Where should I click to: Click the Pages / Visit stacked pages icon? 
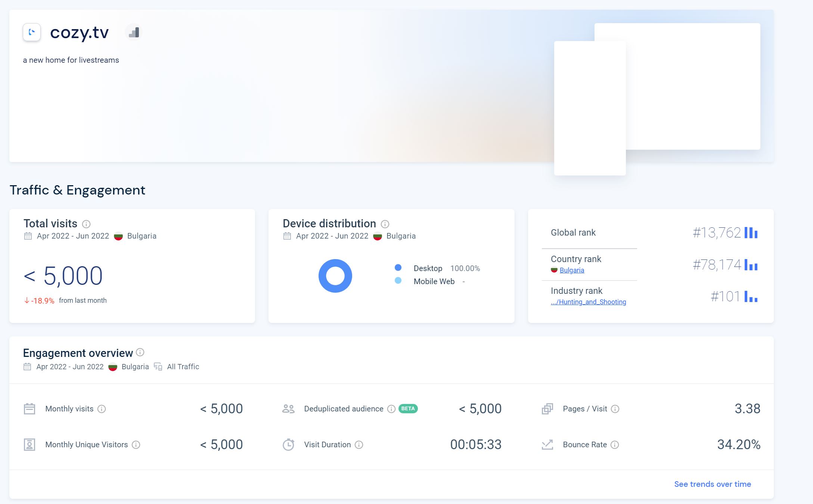point(547,409)
